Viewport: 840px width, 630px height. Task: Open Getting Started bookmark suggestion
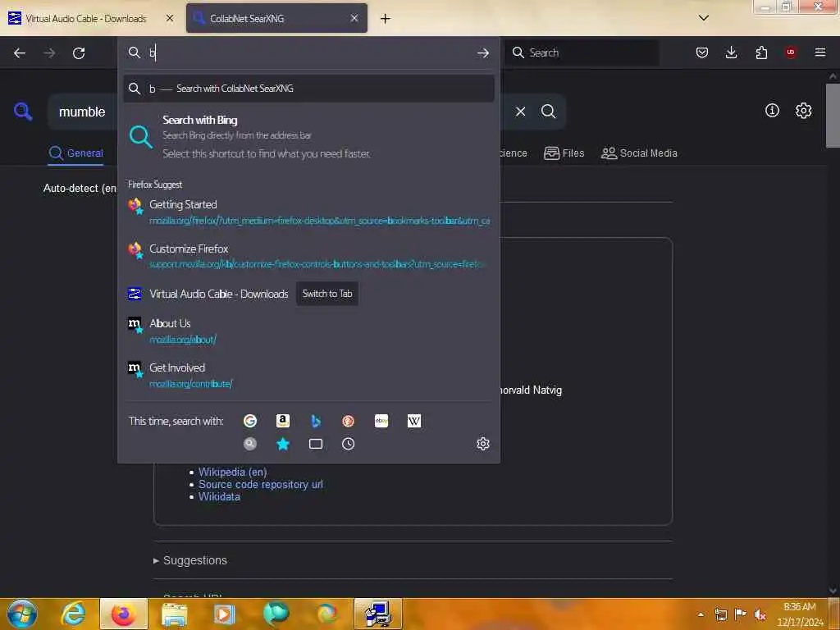click(308, 212)
